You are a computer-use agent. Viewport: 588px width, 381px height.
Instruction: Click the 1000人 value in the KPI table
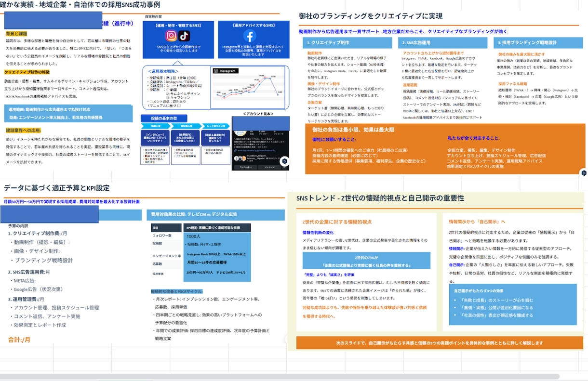click(x=193, y=236)
